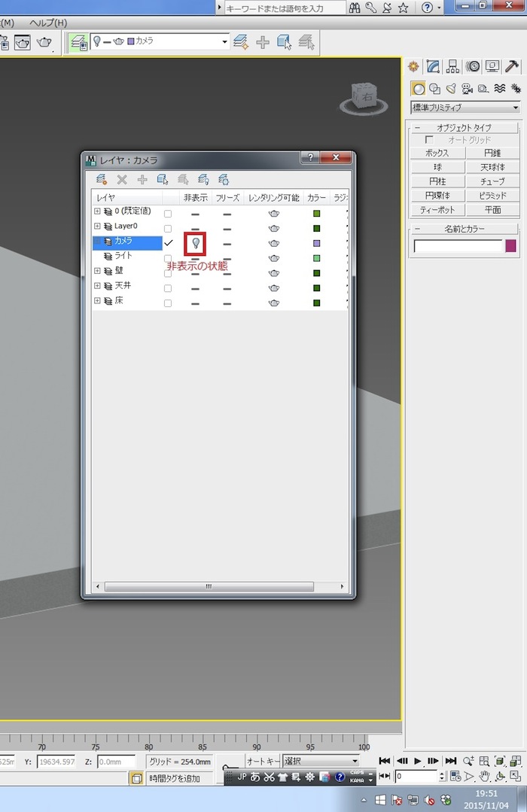
Task: Click the magenta object color swatch
Action: [x=511, y=246]
